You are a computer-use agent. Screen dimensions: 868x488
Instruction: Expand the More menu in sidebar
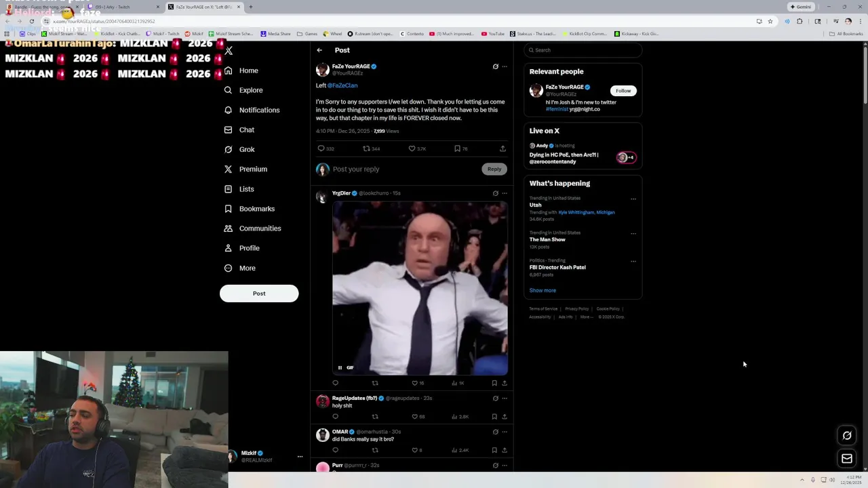(x=240, y=268)
